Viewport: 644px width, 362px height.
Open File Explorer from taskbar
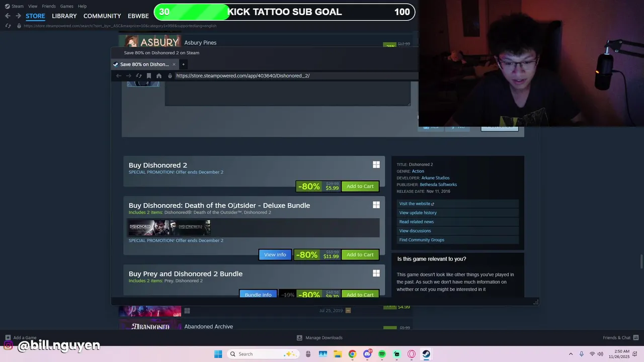pyautogui.click(x=338, y=354)
